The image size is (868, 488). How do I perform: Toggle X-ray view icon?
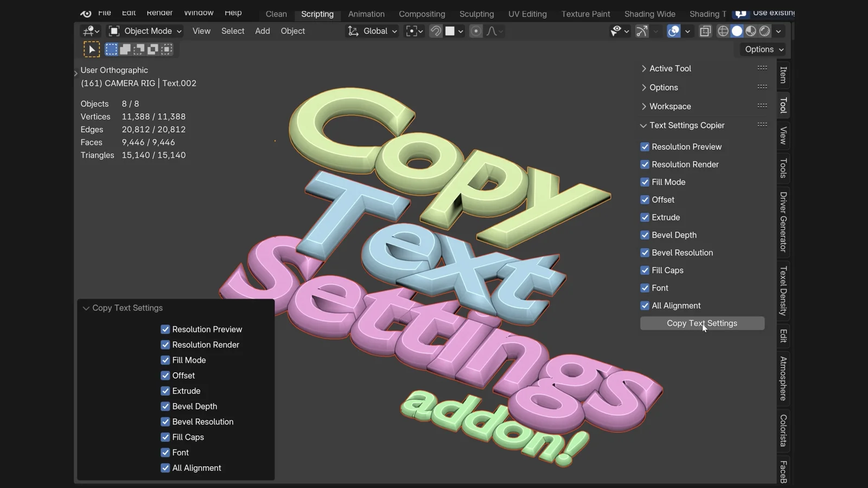point(705,31)
